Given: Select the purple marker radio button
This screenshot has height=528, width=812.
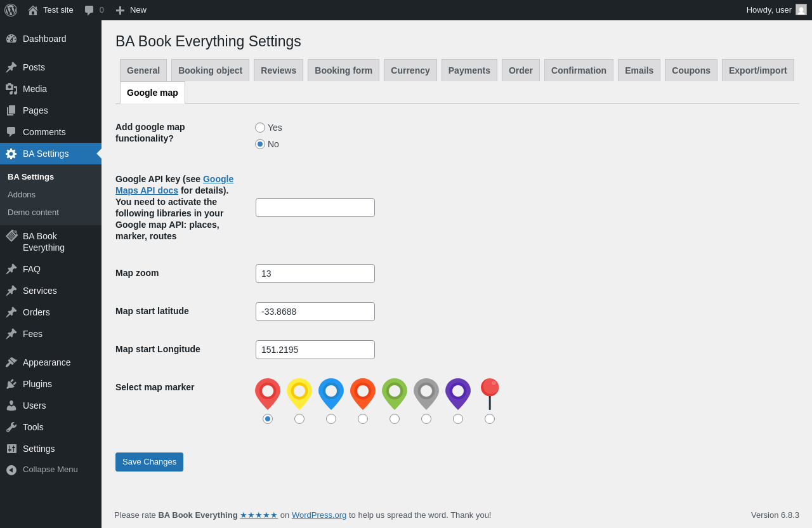Looking at the screenshot, I should point(458,419).
